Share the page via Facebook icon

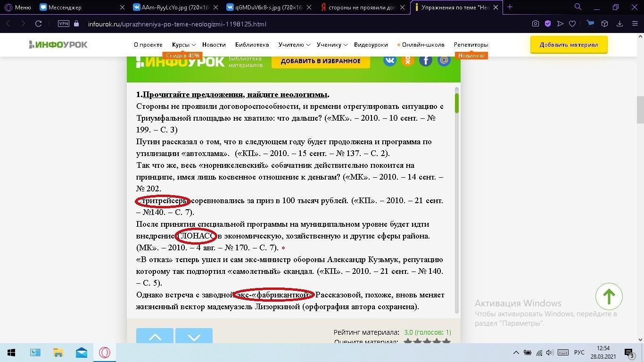426,60
